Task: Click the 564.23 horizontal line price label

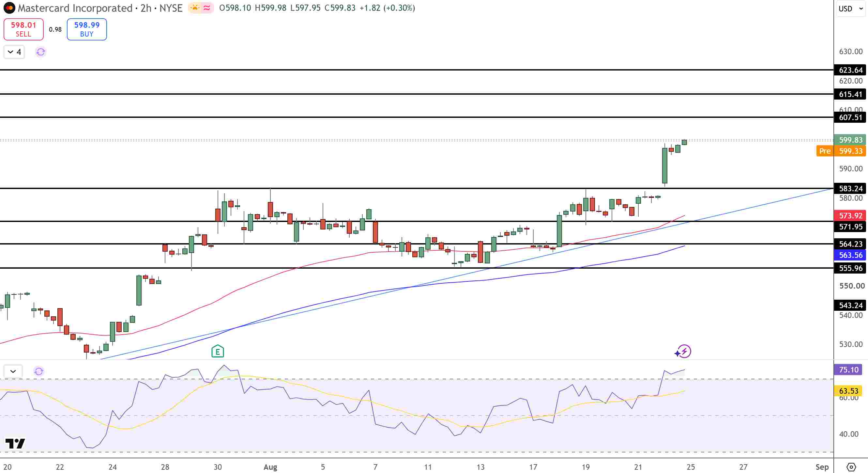Action: 850,244
